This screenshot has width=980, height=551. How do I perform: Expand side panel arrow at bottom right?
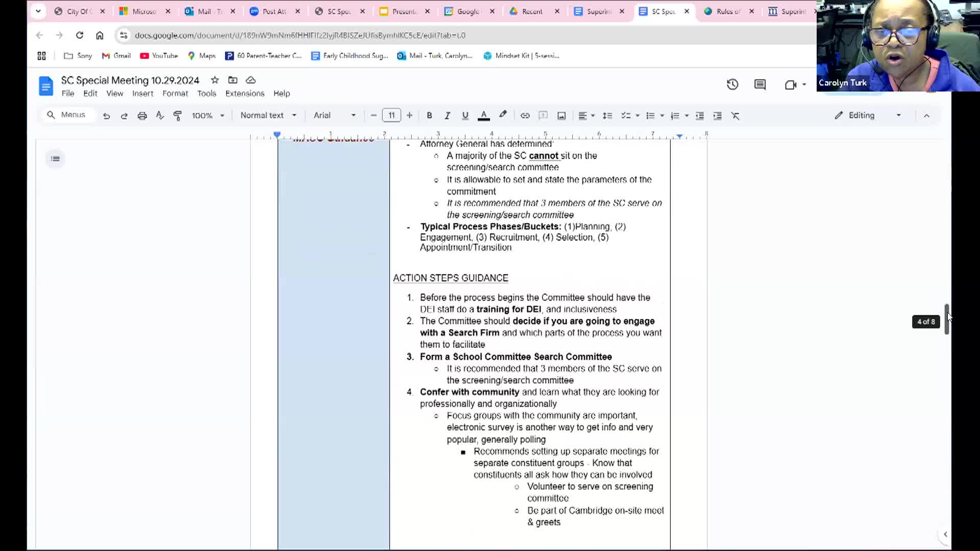[x=945, y=534]
